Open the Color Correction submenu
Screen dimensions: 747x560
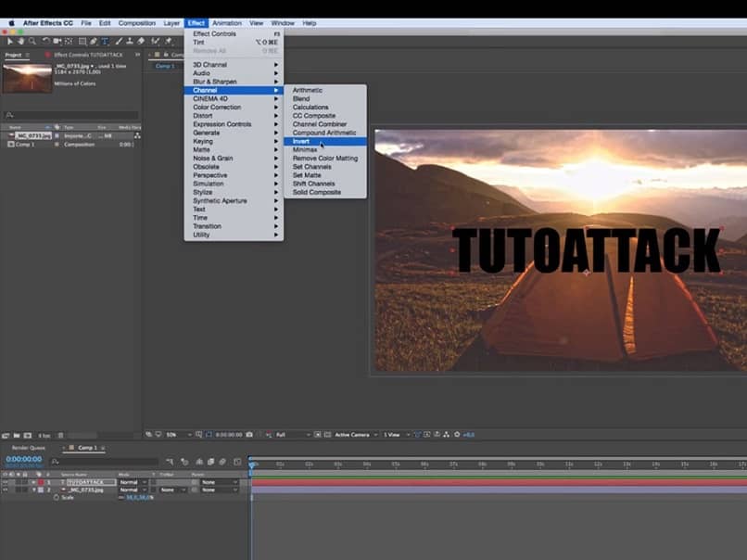pos(215,108)
